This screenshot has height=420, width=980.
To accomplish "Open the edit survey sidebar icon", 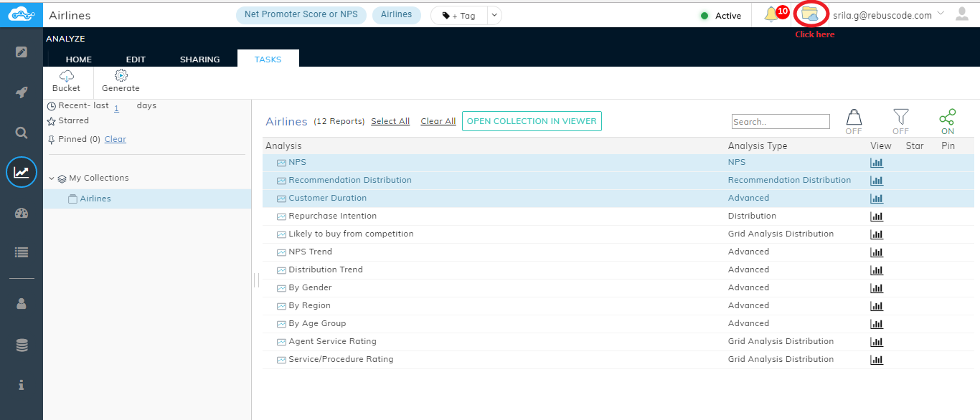I will 22,52.
